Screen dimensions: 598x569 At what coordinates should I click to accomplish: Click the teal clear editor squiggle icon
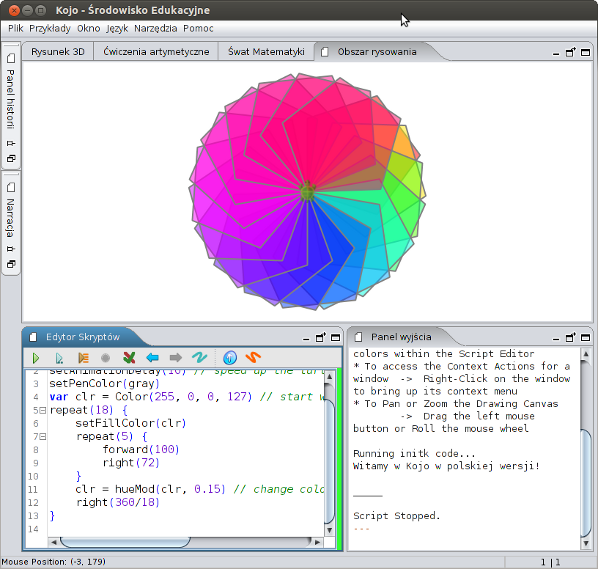click(199, 357)
